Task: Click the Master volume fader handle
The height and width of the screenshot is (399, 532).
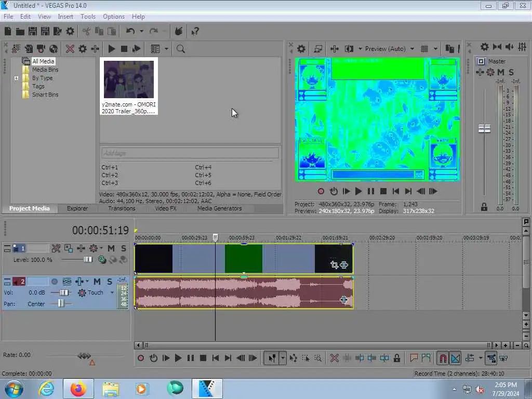Action: 484,128
